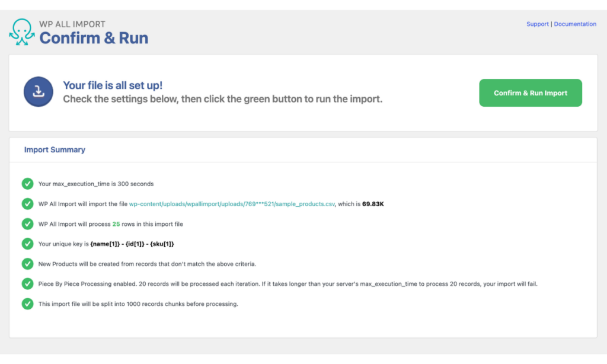Click the checkmark beside 1000 records chunks line
The height and width of the screenshot is (364, 607).
(27, 304)
